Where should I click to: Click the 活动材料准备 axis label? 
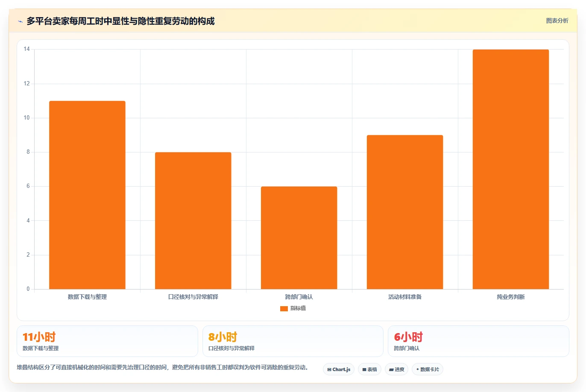click(405, 297)
